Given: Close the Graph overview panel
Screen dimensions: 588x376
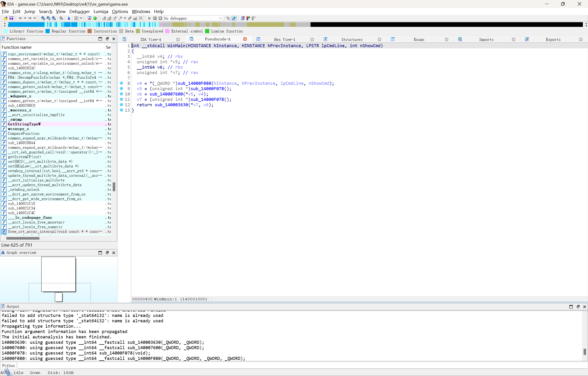Looking at the screenshot, I should 114,253.
